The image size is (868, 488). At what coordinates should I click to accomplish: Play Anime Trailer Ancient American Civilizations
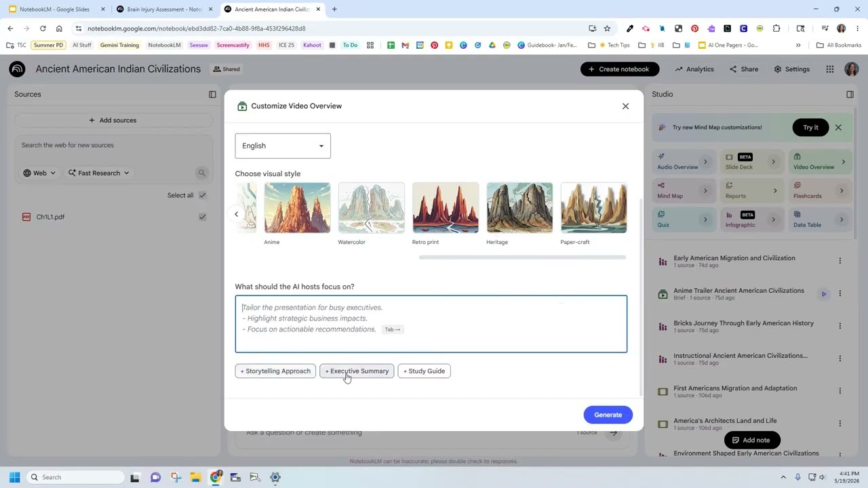pyautogui.click(x=824, y=294)
